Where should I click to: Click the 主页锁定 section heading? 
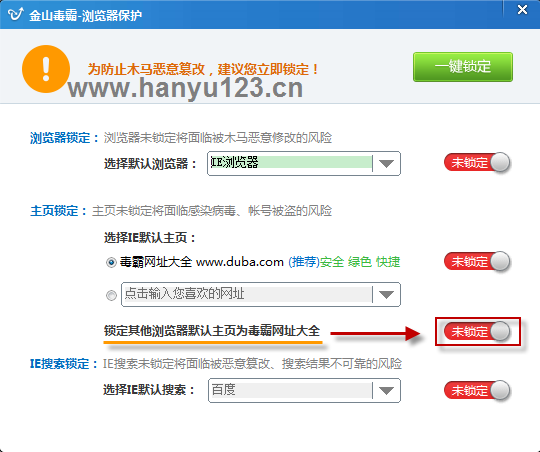point(59,211)
